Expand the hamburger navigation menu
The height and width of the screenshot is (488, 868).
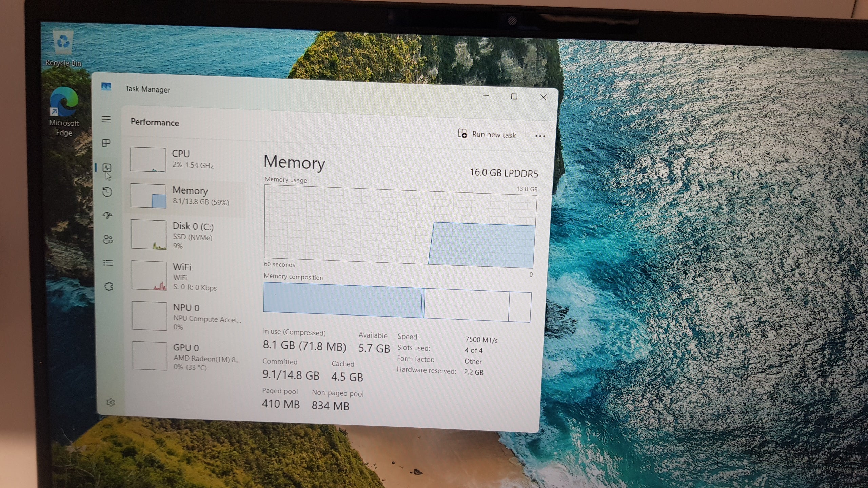click(x=106, y=119)
